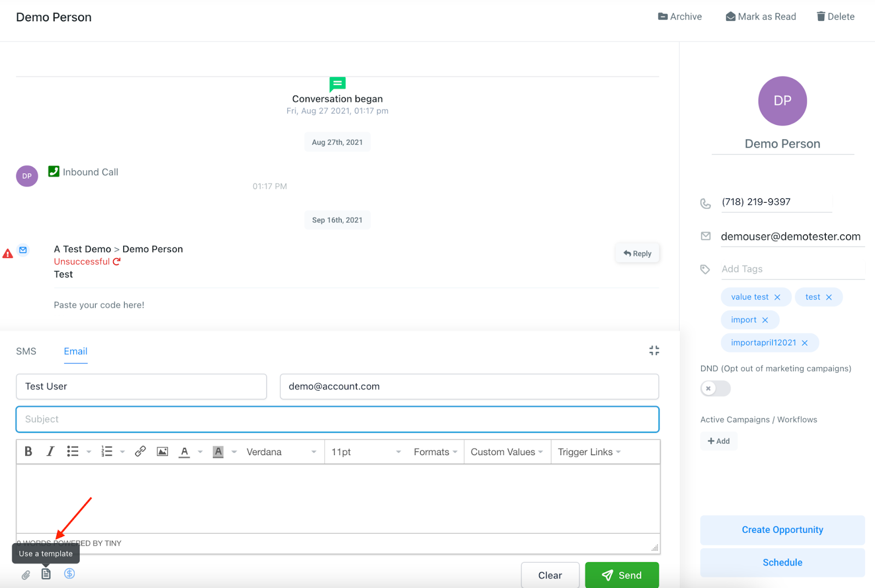This screenshot has width=875, height=588.
Task: Insert a hyperlink using link icon
Action: tap(140, 451)
